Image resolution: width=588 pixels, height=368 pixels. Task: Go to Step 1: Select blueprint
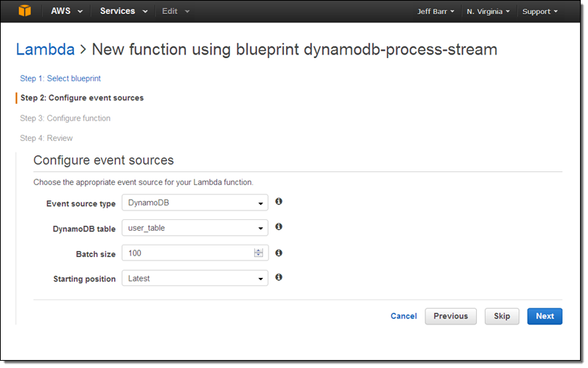(x=60, y=78)
